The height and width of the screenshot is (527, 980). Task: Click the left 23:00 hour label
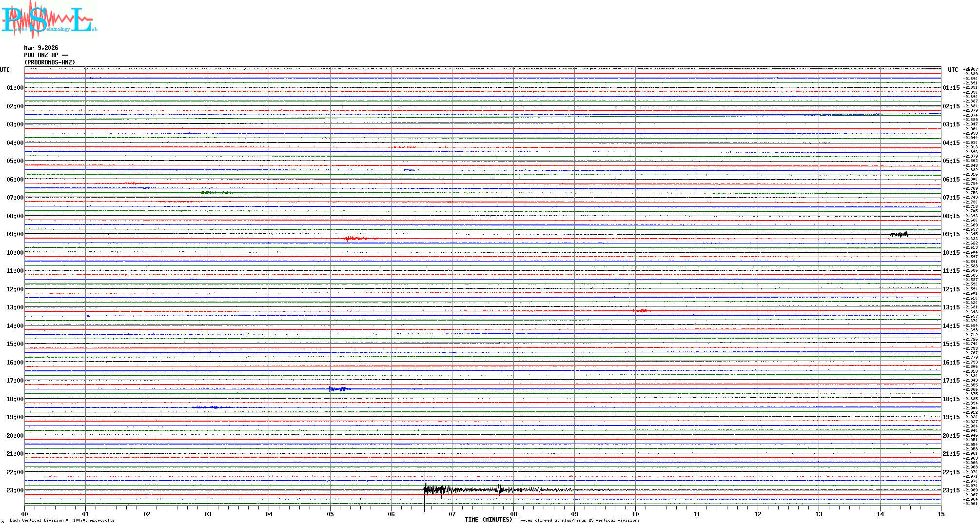(15, 490)
